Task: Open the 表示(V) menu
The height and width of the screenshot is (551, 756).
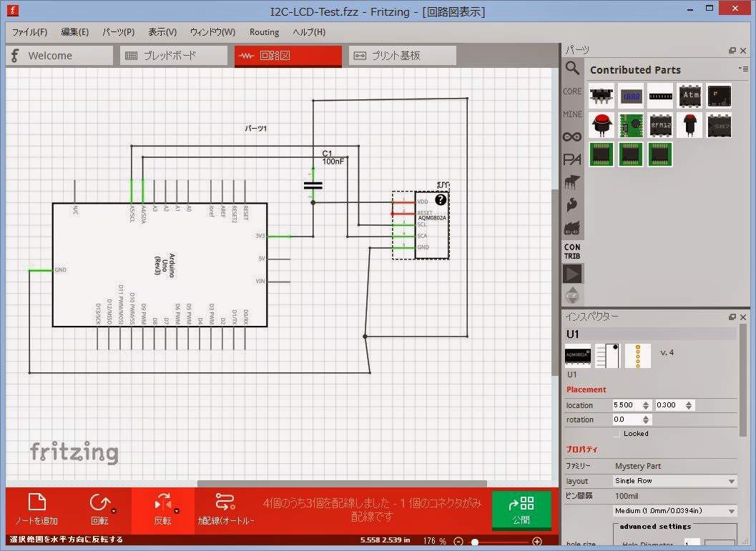Action: pos(162,31)
